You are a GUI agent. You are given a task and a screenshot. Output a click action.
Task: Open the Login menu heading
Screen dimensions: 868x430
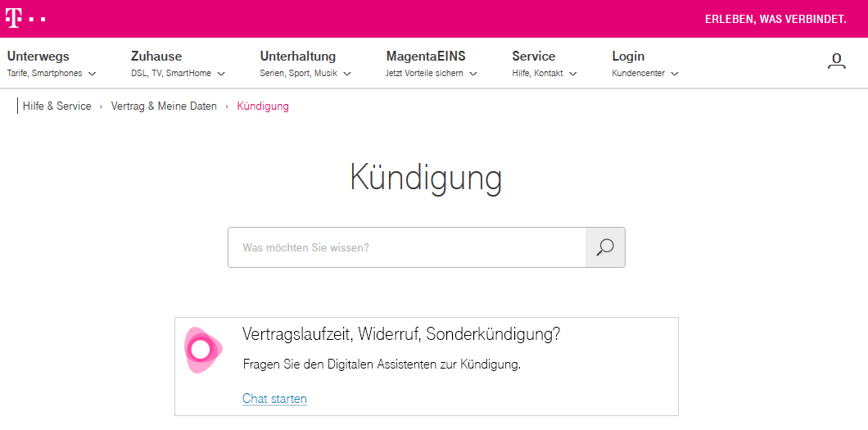click(628, 57)
